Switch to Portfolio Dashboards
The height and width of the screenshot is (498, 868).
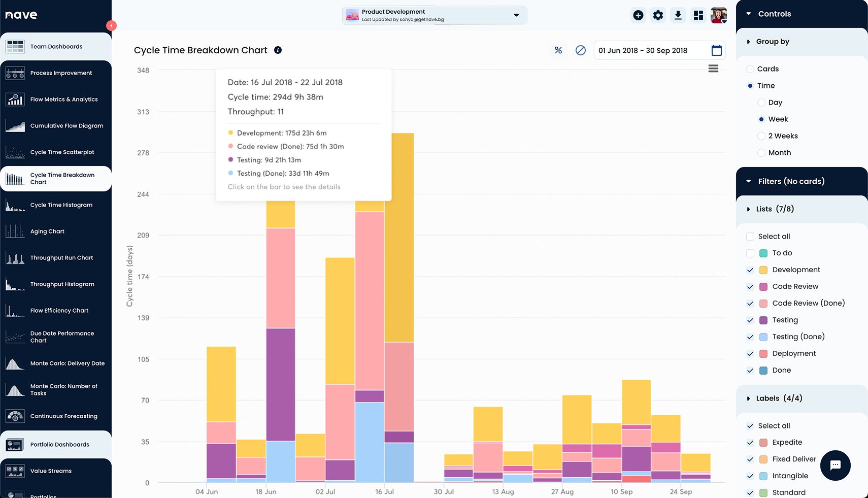tap(59, 444)
